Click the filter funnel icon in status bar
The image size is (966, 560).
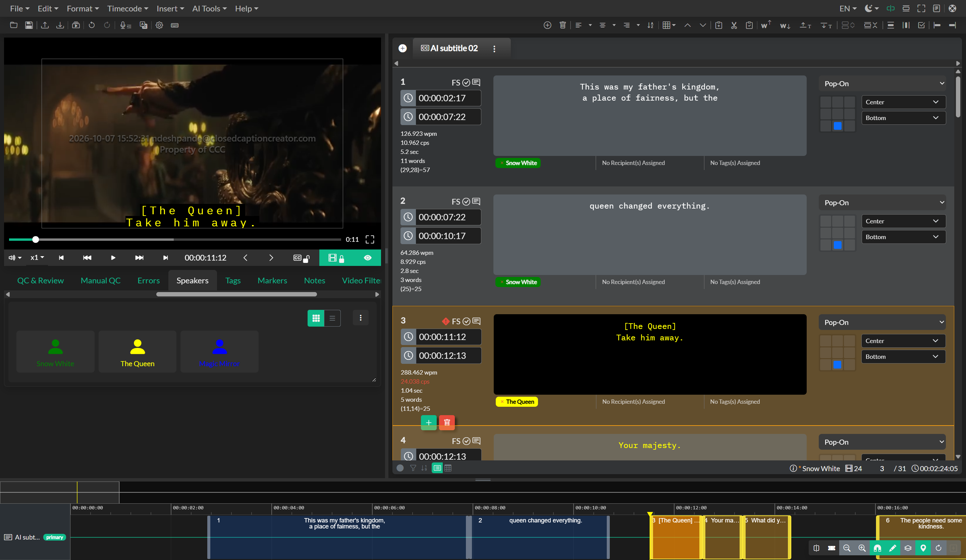pos(413,468)
